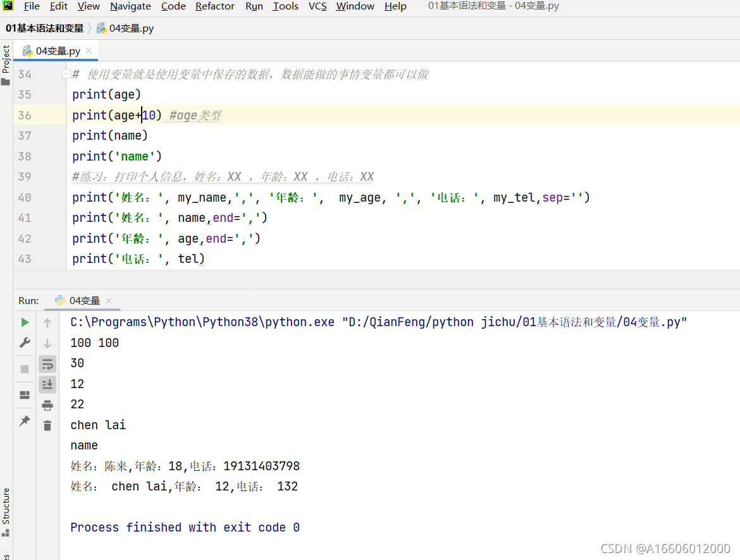Toggle scroll to end of console

[x=47, y=384]
